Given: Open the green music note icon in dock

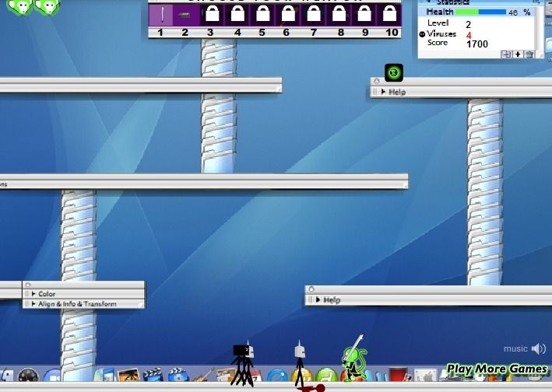Looking at the screenshot, I should [327, 376].
